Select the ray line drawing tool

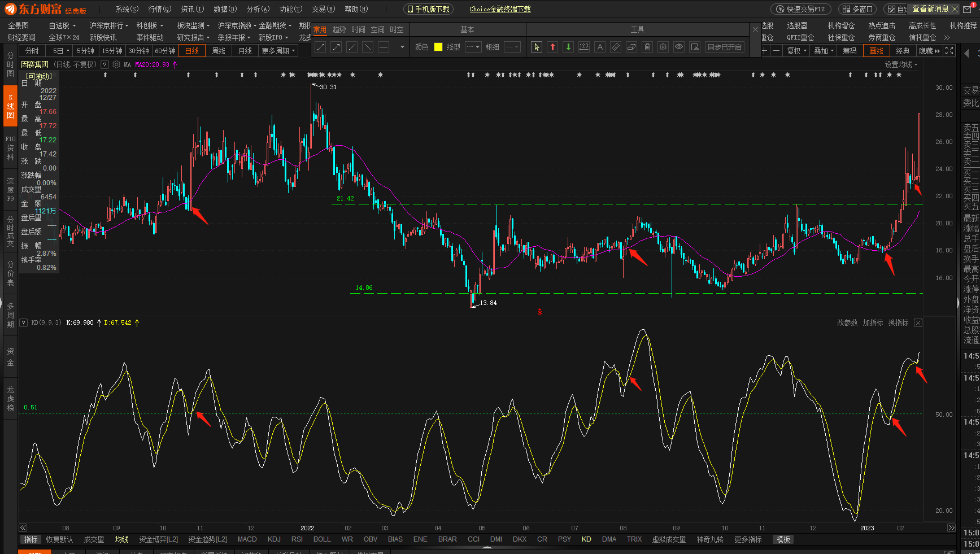tap(352, 47)
